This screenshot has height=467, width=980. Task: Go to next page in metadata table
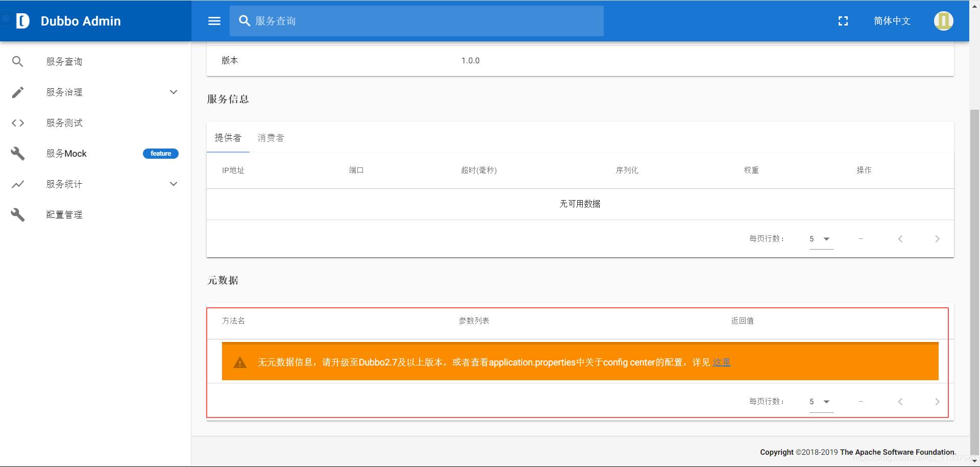click(937, 402)
